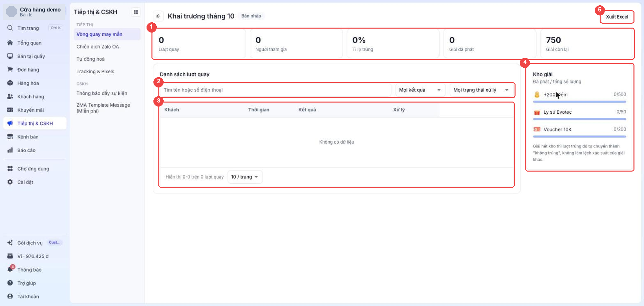Click the Tiếp thị & CSKH megaphone icon

10,123
